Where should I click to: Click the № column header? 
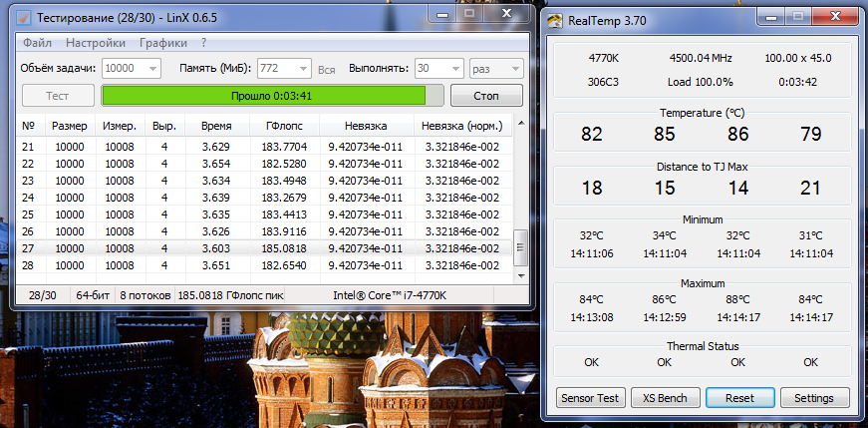point(31,126)
